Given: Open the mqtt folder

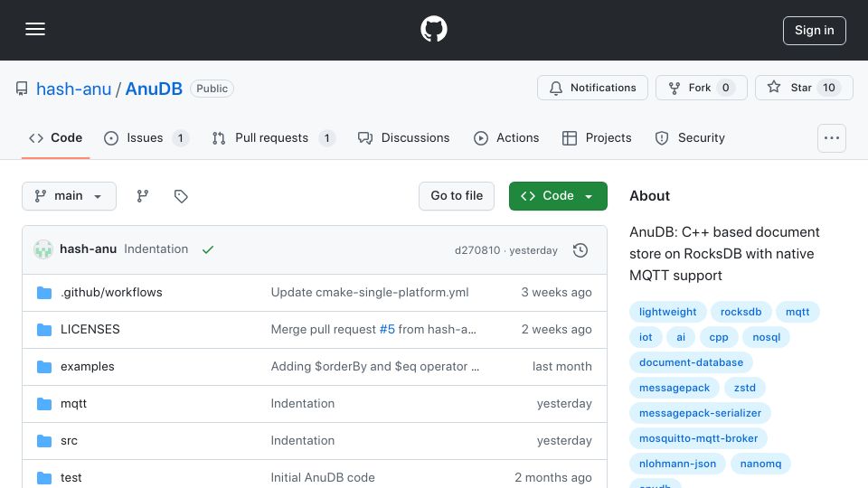Looking at the screenshot, I should coord(73,403).
